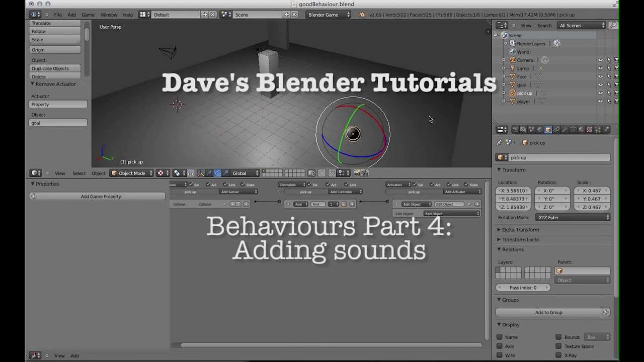The width and height of the screenshot is (644, 362).
Task: Click the OpenGL animation clapper icon
Action: [365, 173]
